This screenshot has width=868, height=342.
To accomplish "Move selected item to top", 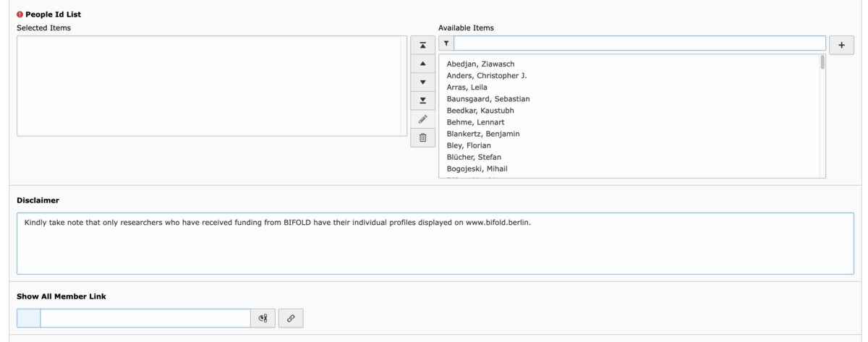I will [x=422, y=45].
